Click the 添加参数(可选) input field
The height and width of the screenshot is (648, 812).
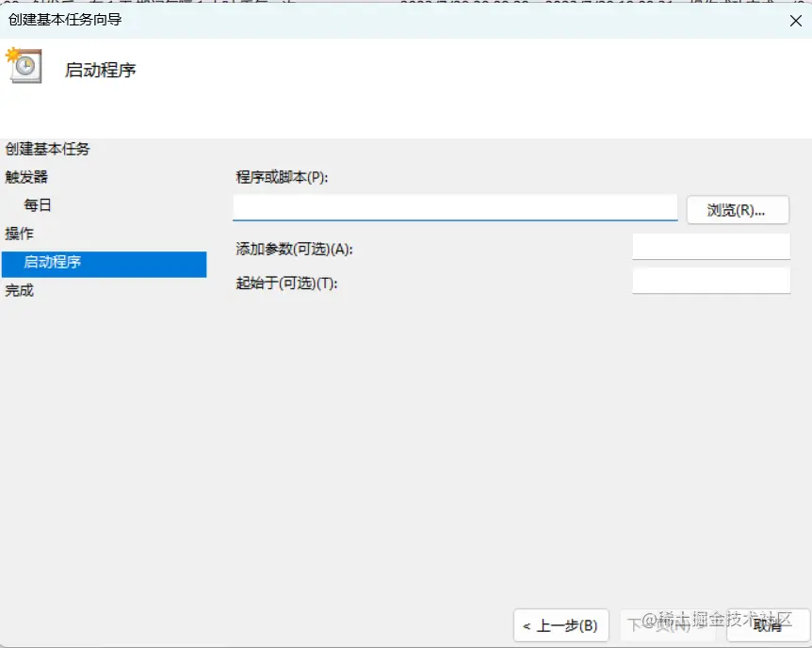(711, 246)
